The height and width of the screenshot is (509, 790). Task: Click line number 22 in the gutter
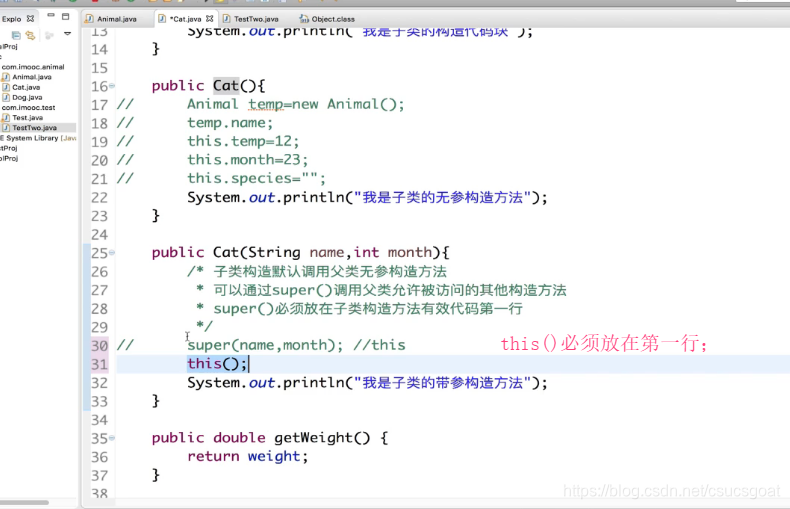coord(99,198)
